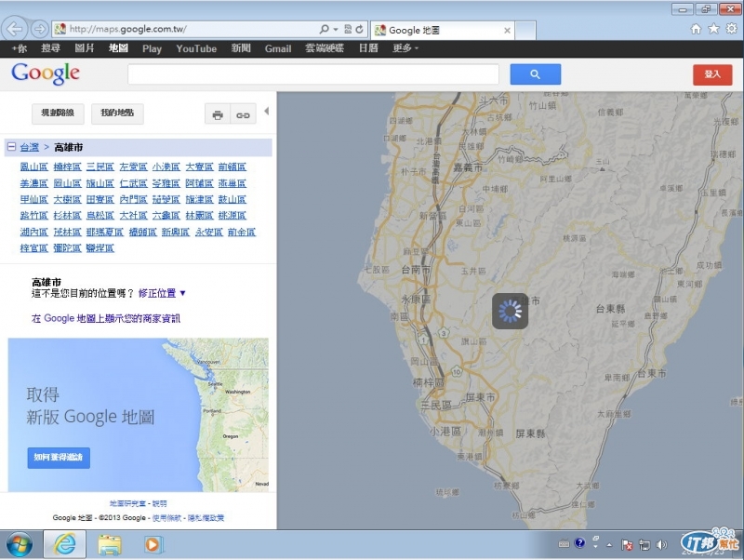744x560 pixels.
Task: Expand the 更多 dropdown menu
Action: point(405,48)
